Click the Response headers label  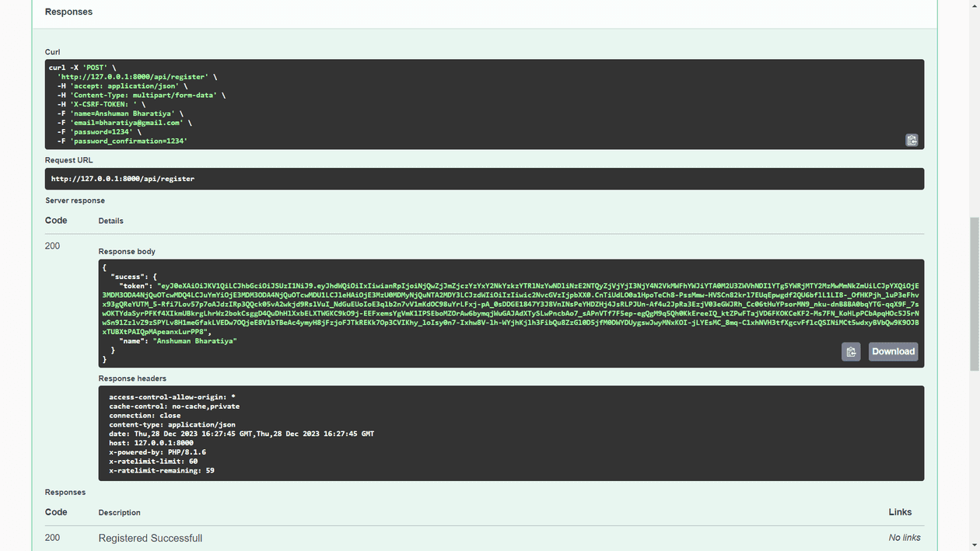pyautogui.click(x=131, y=378)
